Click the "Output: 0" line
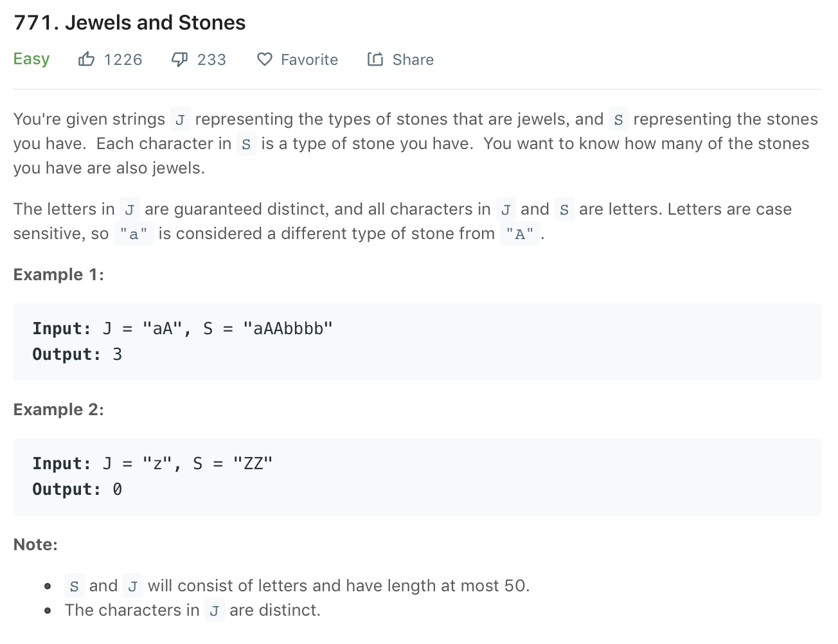The width and height of the screenshot is (838, 644). click(x=77, y=490)
